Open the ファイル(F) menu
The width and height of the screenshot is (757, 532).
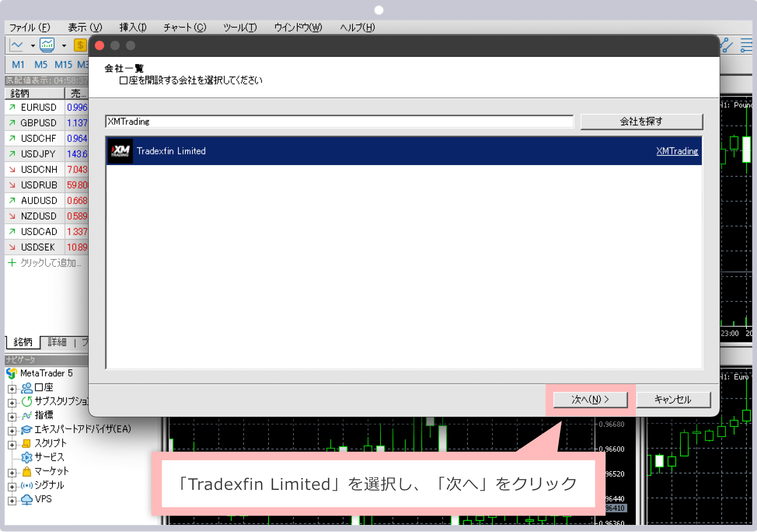point(30,28)
